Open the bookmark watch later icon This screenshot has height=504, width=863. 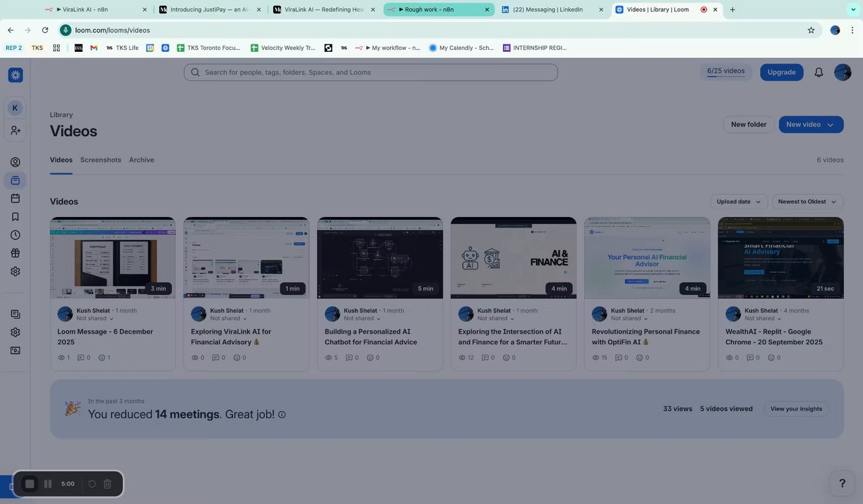pos(15,216)
